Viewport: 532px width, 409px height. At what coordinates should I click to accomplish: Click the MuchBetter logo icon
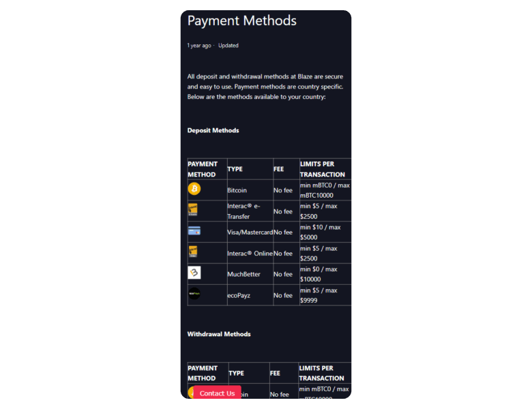click(x=194, y=273)
